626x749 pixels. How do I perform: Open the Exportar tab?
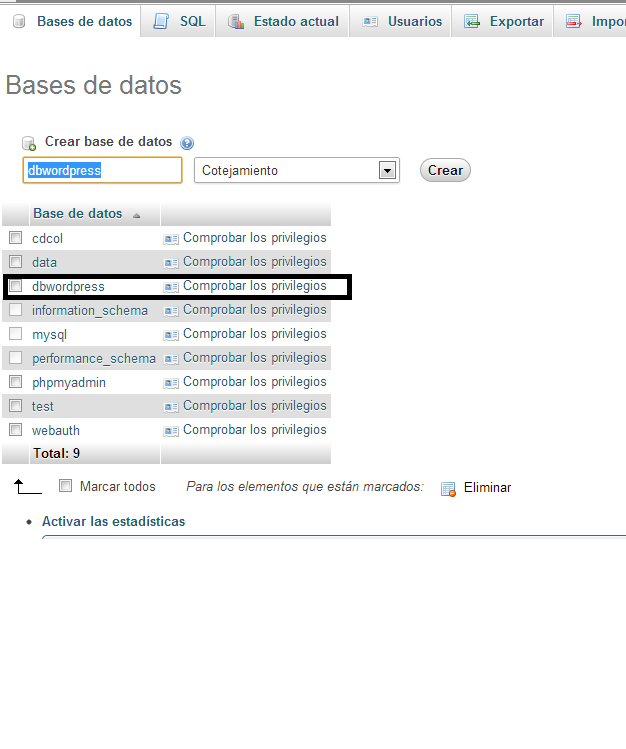click(502, 21)
